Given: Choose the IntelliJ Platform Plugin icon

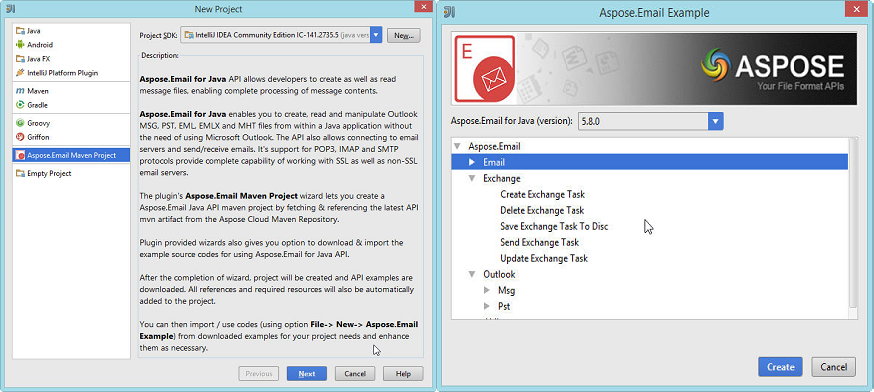Looking at the screenshot, I should coord(20,72).
